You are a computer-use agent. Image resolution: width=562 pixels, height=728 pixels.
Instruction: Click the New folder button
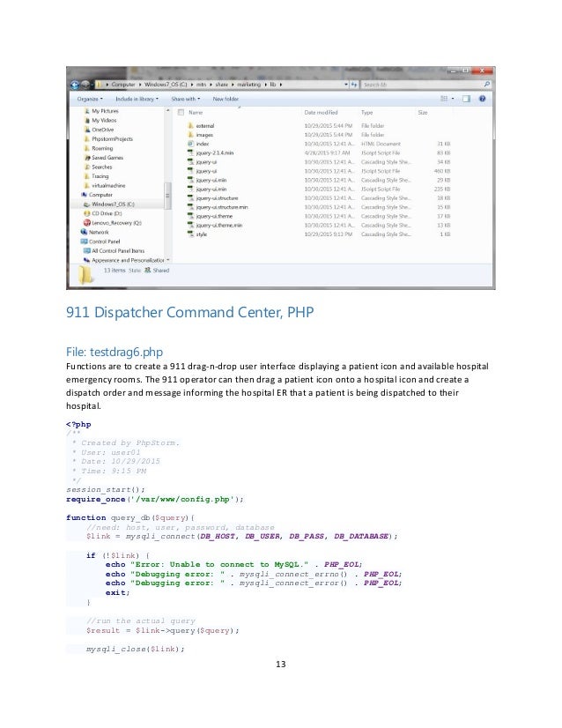coord(226,99)
